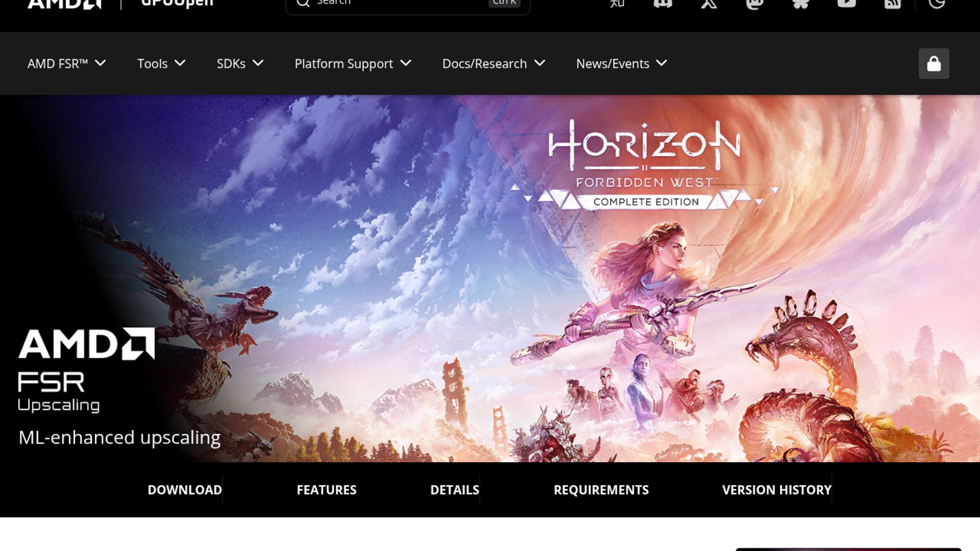This screenshot has width=980, height=551.
Task: Open the Docs/Research dropdown
Action: pyautogui.click(x=494, y=63)
